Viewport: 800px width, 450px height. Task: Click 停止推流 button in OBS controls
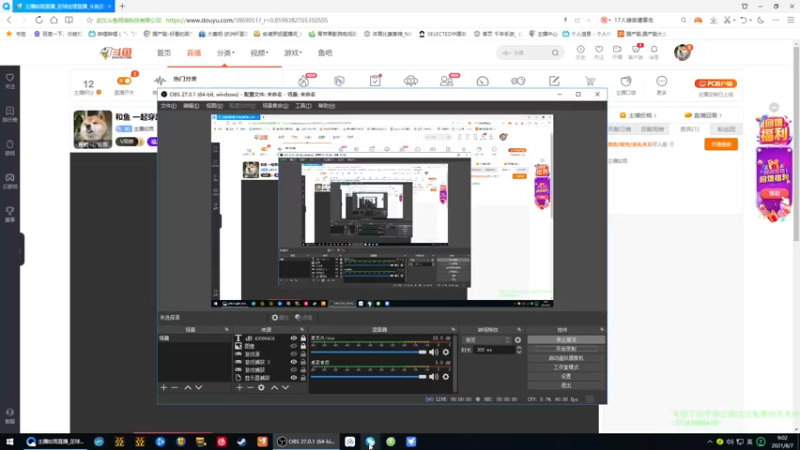pyautogui.click(x=566, y=340)
